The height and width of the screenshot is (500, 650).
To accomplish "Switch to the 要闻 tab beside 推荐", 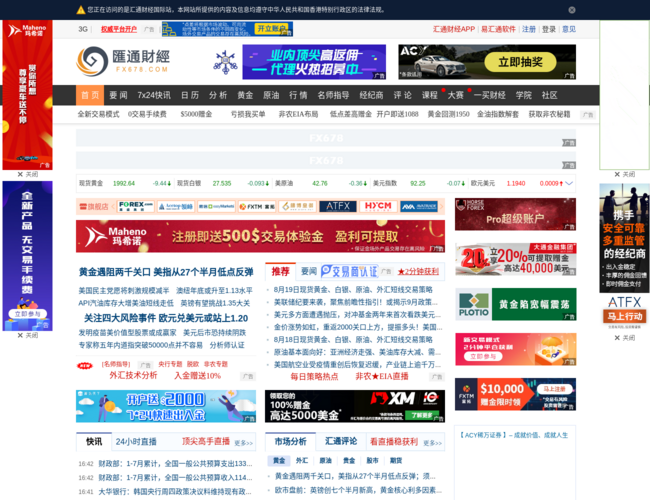I will tap(309, 271).
